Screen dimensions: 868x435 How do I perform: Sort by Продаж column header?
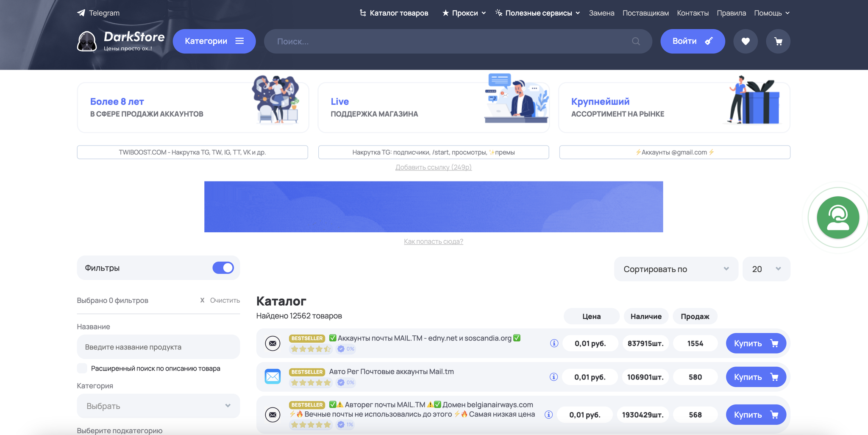(695, 316)
